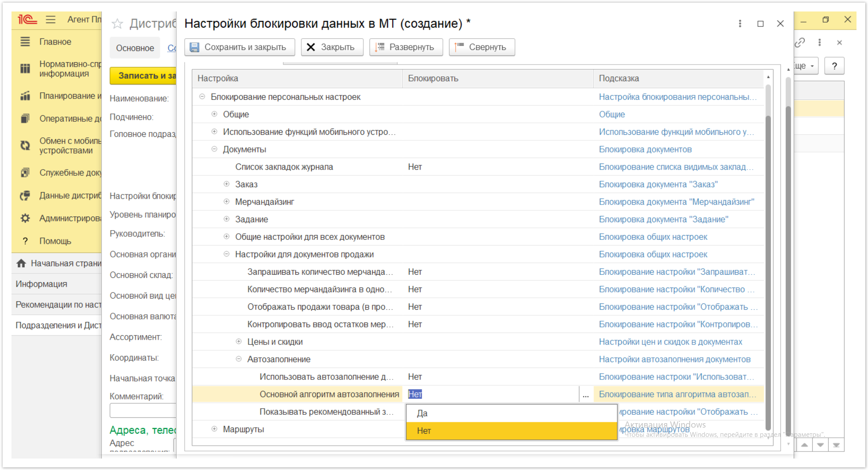Select row Использовать автозаполнение
The image size is (868, 470).
click(478, 377)
